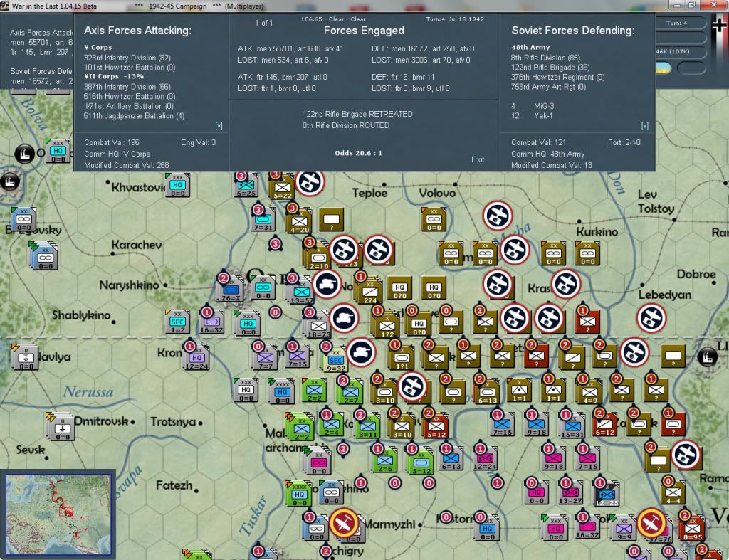Click 122nd Rifle Brigade (36) entry
This screenshot has width=729, height=560.
pyautogui.click(x=550, y=68)
